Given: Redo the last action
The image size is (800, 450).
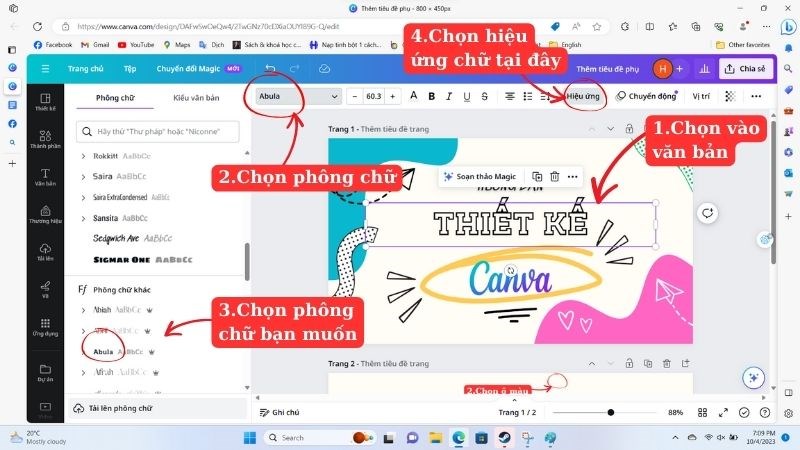Looking at the screenshot, I should click(x=294, y=68).
